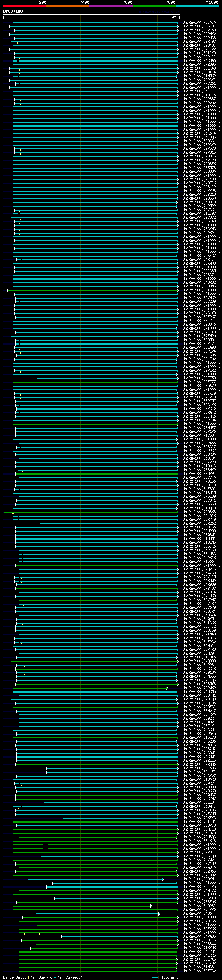Select hit UniRef100_Q4PAG5
The width and height of the screenshot is (222, 980).
tap(199, 936)
